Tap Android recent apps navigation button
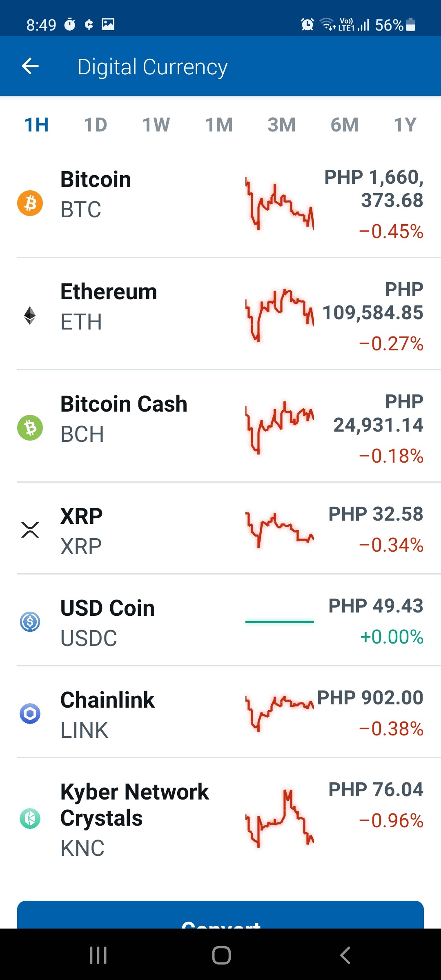The width and height of the screenshot is (441, 980). tap(98, 955)
